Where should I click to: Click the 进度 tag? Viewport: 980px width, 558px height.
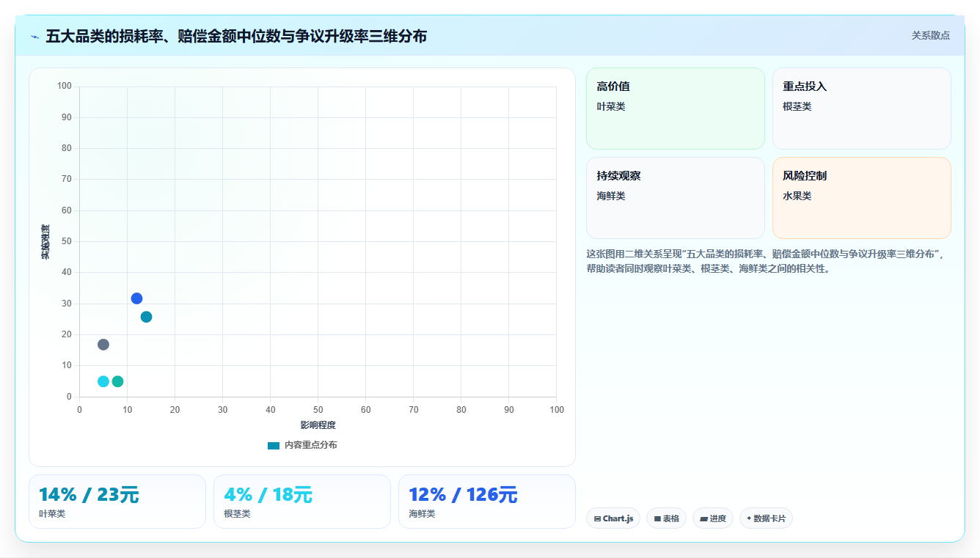click(713, 518)
